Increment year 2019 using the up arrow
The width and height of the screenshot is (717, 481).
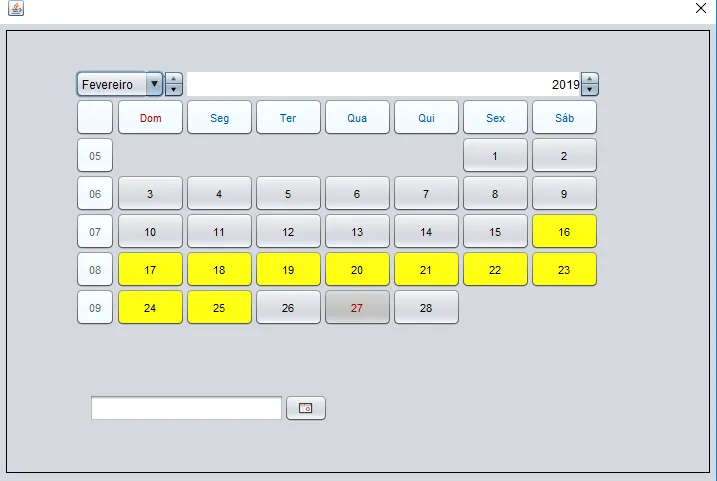589,79
